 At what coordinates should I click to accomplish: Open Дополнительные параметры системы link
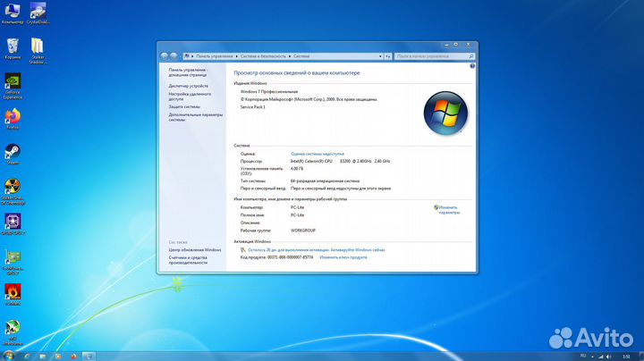click(x=196, y=117)
